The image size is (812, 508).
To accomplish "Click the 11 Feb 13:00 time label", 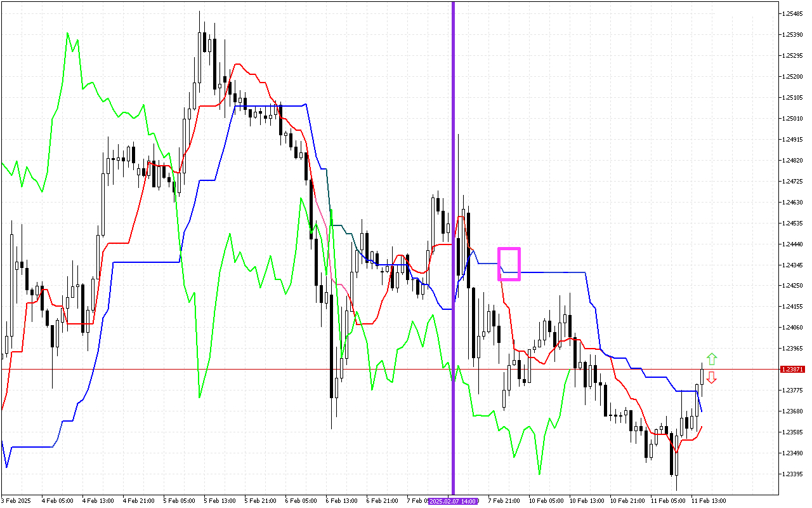I will tap(709, 501).
